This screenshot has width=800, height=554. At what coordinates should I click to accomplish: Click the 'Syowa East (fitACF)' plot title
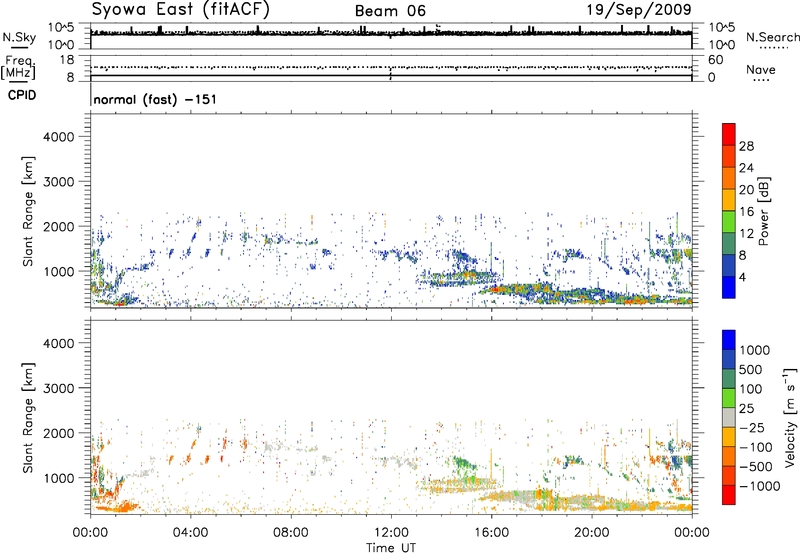(x=180, y=9)
